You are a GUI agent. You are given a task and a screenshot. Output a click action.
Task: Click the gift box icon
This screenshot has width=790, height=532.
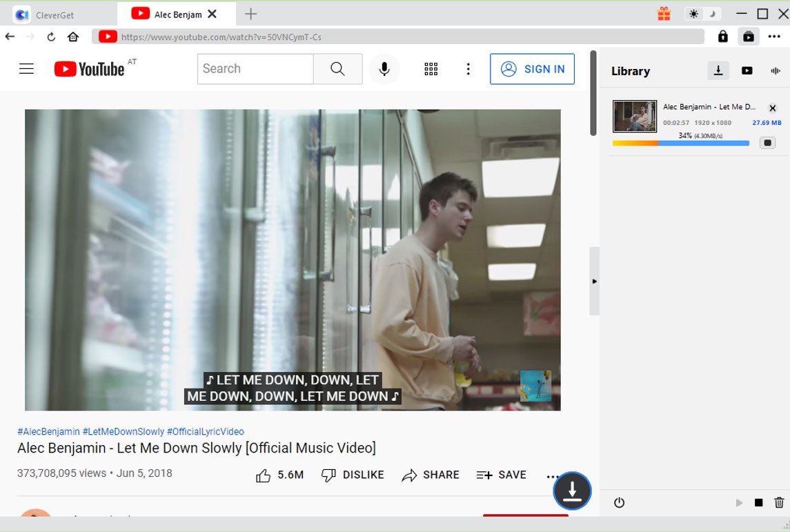click(664, 14)
